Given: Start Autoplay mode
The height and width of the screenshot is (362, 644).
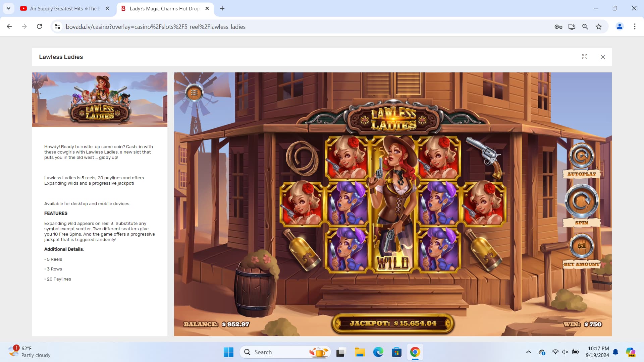Looking at the screenshot, I should (x=581, y=156).
